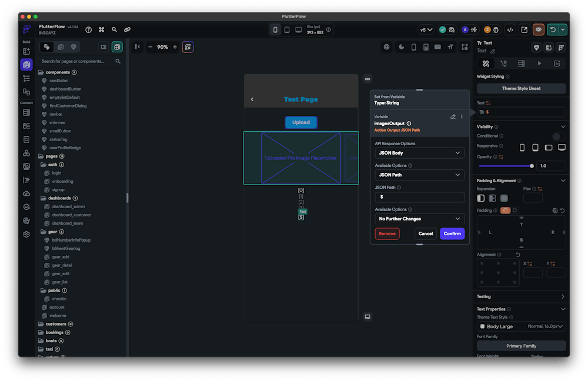Screen dimensions: 588x381
Task: Click the zoom in plus icon
Action: point(175,47)
